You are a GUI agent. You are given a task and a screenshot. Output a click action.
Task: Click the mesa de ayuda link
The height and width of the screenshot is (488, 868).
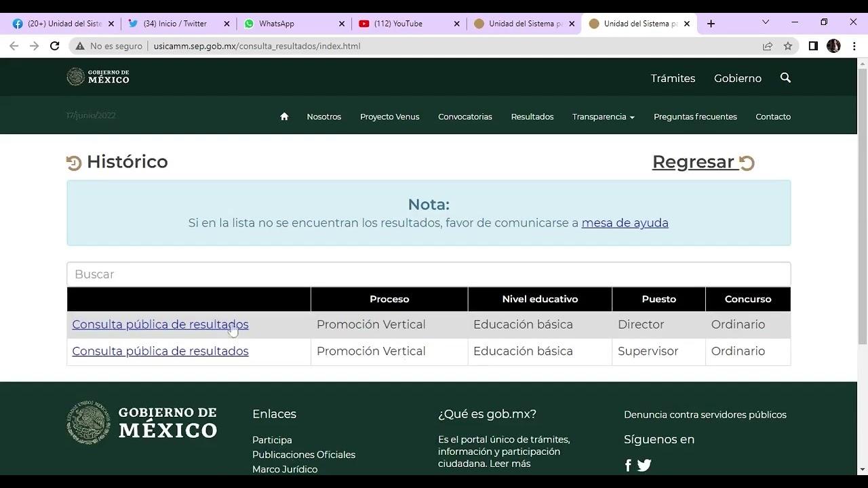[624, 222]
